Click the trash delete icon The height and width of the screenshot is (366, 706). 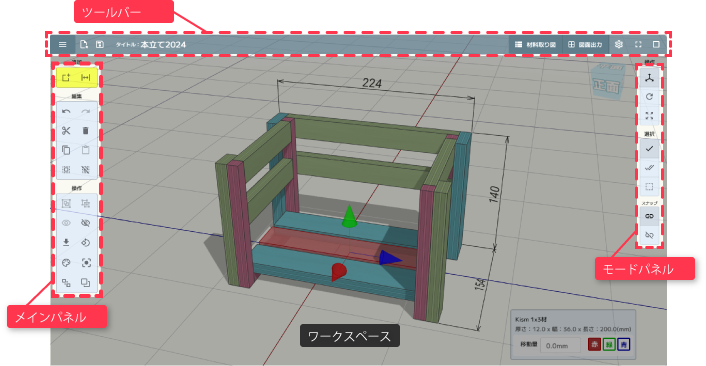86,131
